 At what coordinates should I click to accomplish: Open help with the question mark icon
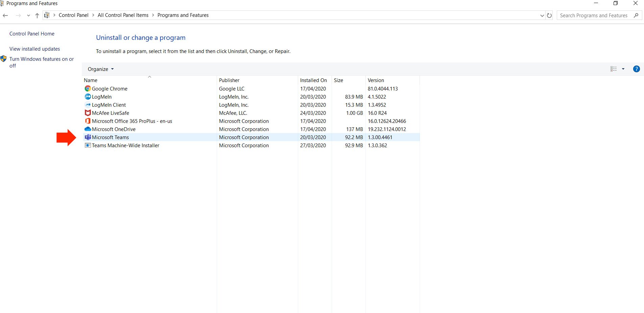(x=636, y=69)
